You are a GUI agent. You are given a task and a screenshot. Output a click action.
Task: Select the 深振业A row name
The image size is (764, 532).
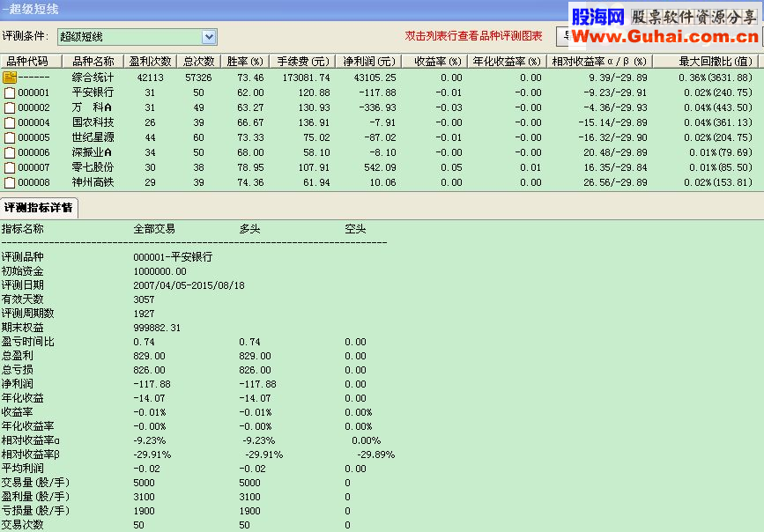pos(93,153)
